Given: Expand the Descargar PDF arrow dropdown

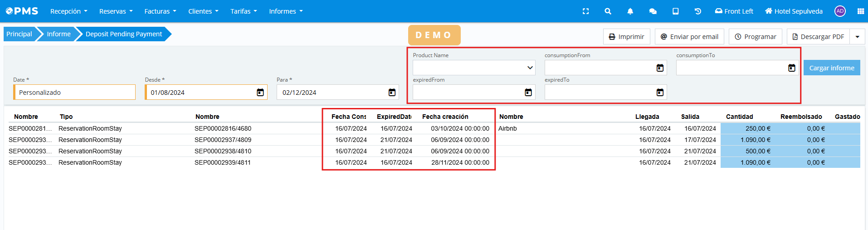Looking at the screenshot, I should coord(857,37).
